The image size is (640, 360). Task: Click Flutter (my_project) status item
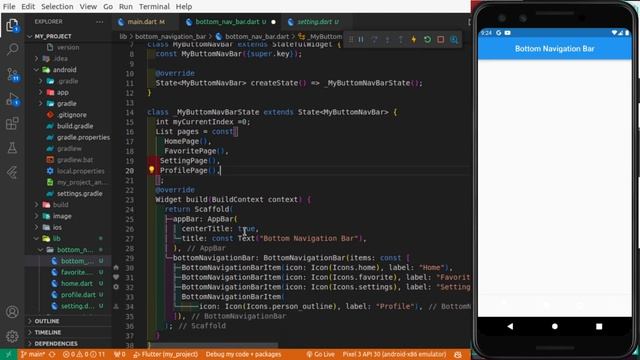(x=165, y=354)
